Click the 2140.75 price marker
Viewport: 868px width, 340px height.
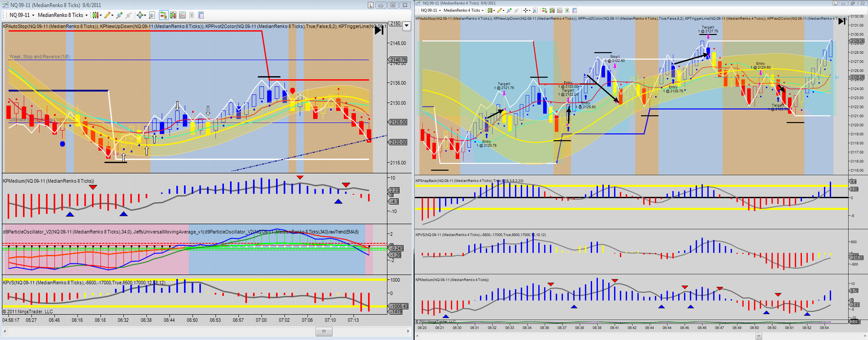(x=398, y=60)
